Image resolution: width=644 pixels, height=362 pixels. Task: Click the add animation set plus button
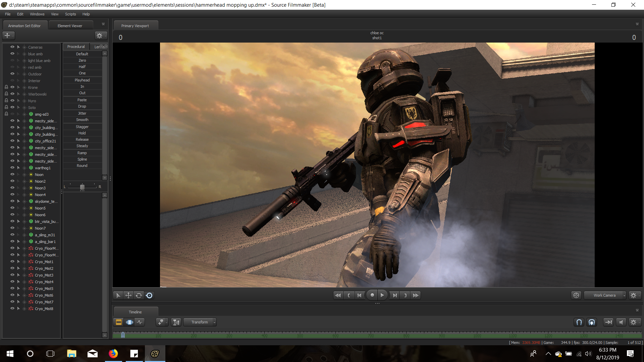click(x=7, y=35)
